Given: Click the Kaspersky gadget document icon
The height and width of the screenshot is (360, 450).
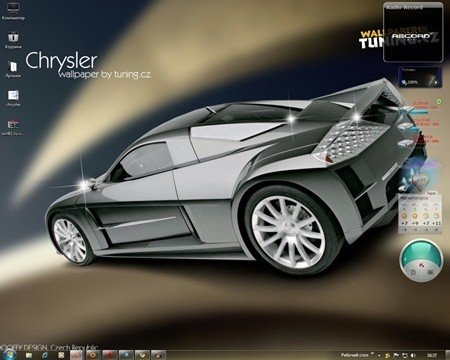Looking at the screenshot, I should 413,272.
